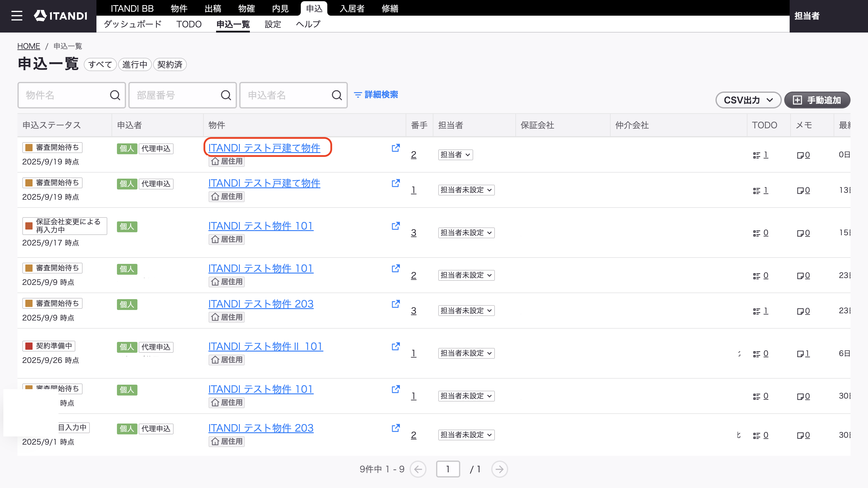868x488 pixels.
Task: Click the 手動追加 button
Action: point(817,100)
